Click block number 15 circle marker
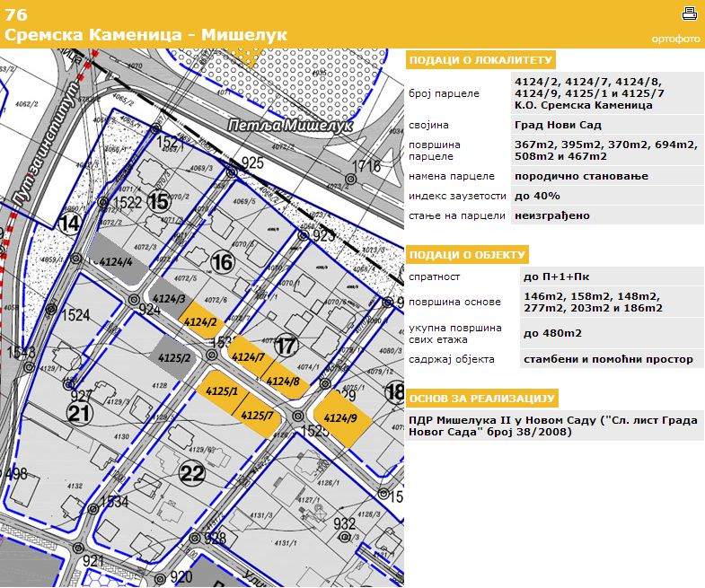 pyautogui.click(x=159, y=200)
